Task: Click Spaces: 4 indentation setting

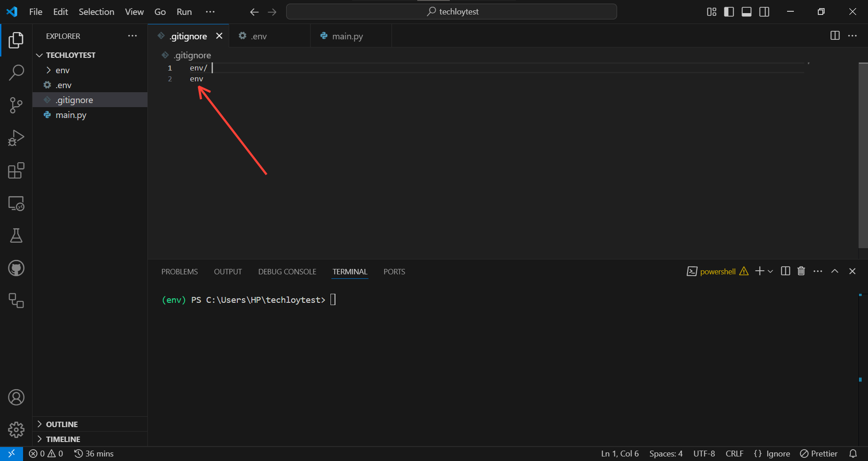Action: pyautogui.click(x=666, y=453)
